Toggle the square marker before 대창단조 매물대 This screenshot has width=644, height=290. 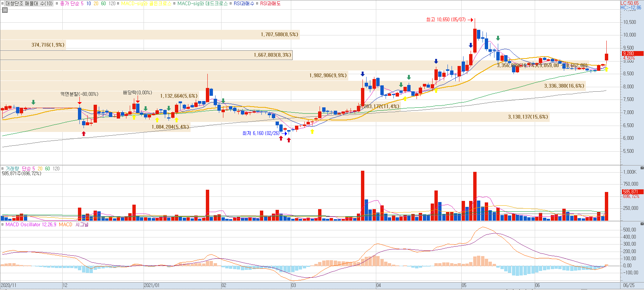[3, 3]
